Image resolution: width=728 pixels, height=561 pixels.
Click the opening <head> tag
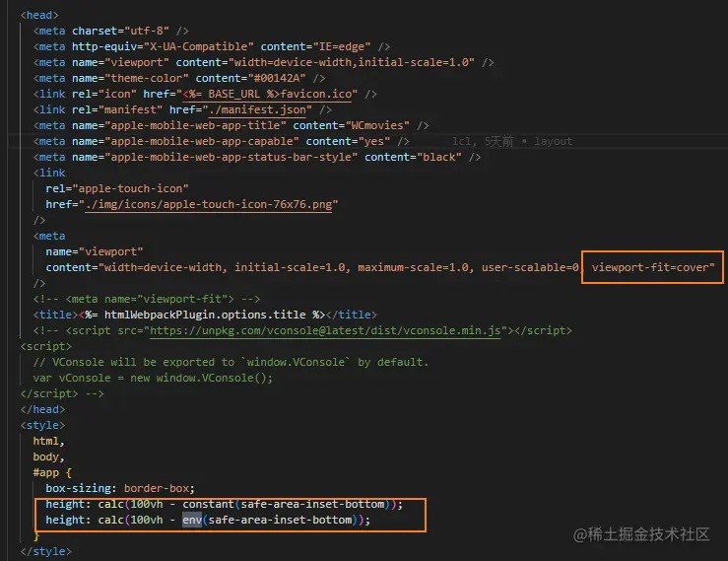39,15
